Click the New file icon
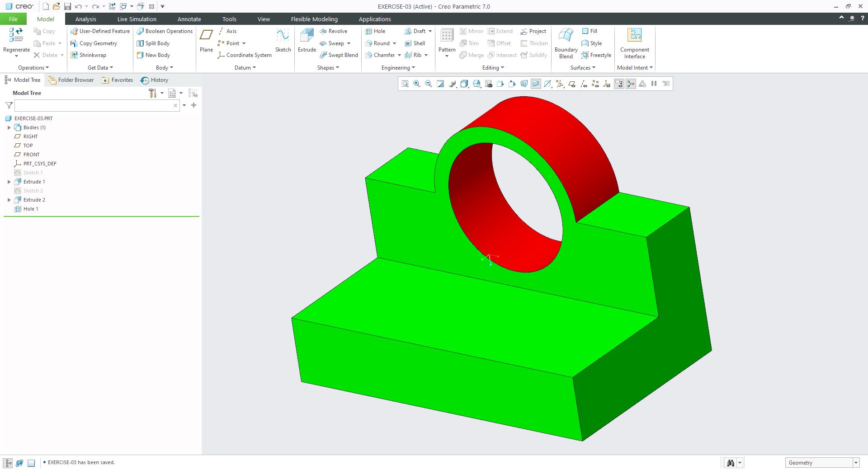Screen dimensions: 868x470 tap(46, 6)
